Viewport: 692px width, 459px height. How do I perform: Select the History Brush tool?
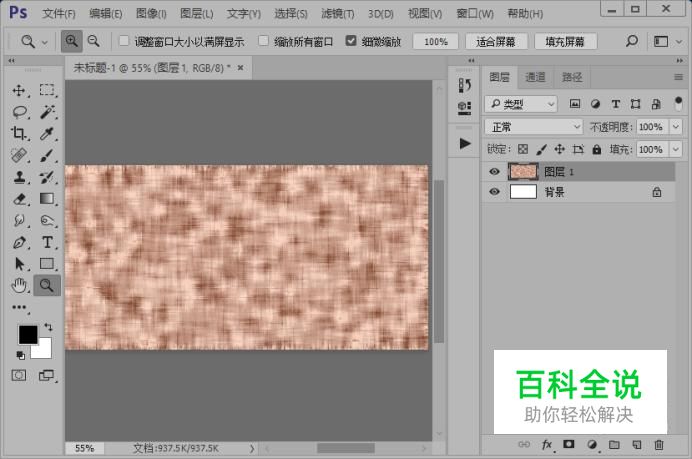[x=47, y=177]
